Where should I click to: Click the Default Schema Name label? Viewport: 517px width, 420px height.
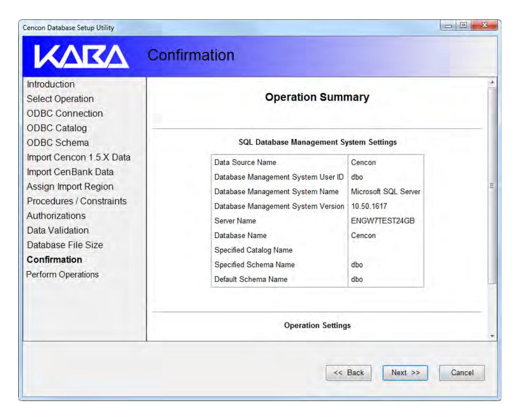coord(251,279)
